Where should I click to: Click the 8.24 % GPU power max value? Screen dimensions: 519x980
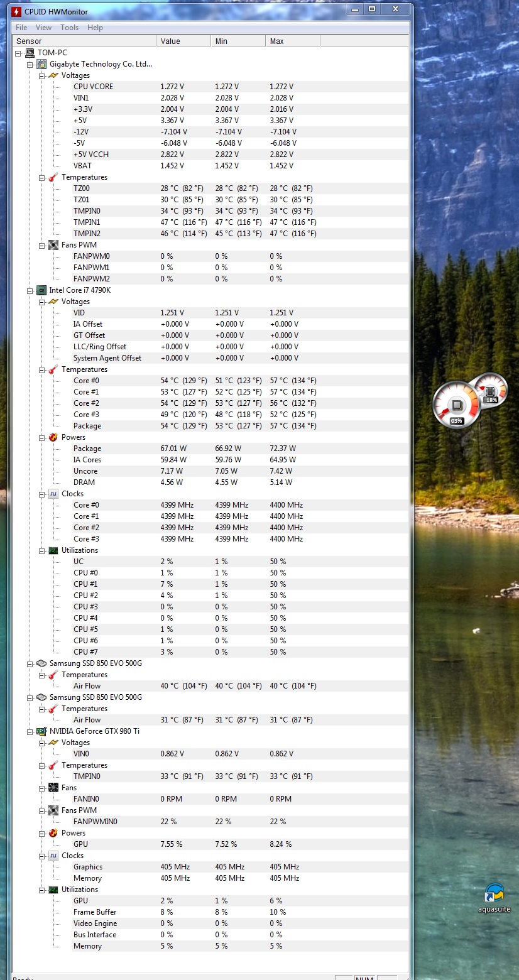tap(281, 844)
